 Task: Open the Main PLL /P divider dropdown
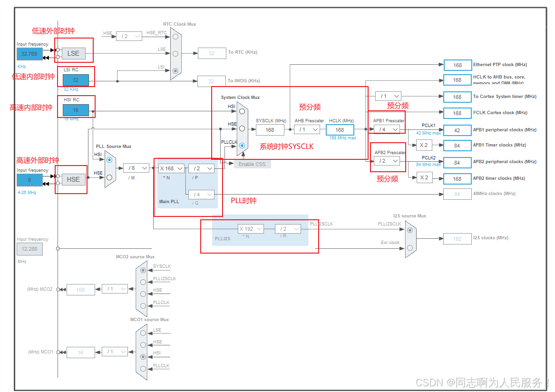pos(201,168)
